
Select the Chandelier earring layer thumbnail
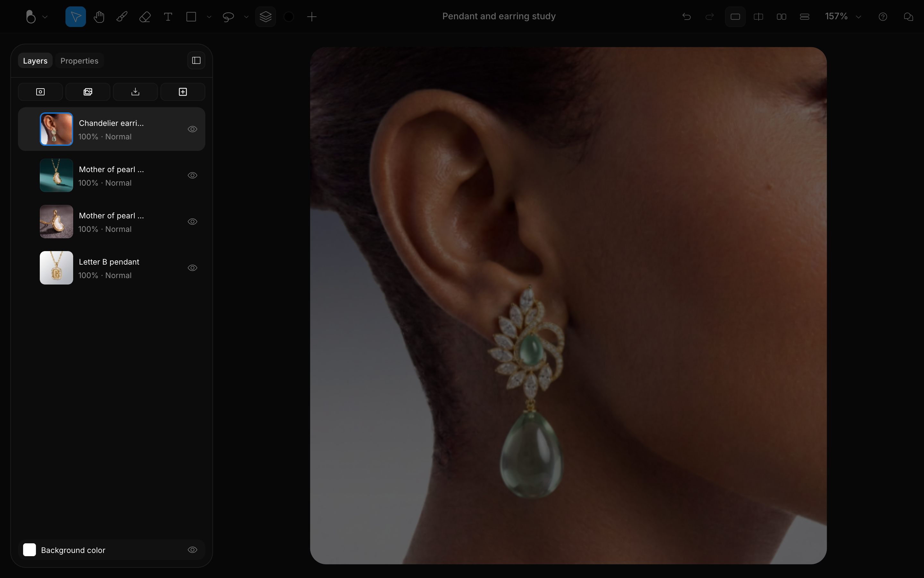56,129
